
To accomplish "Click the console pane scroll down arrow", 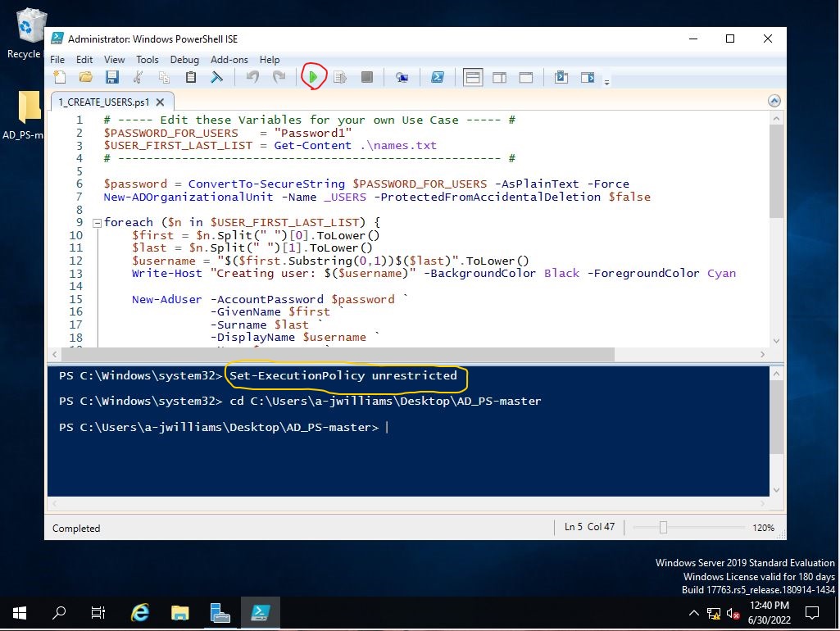I will (x=776, y=490).
